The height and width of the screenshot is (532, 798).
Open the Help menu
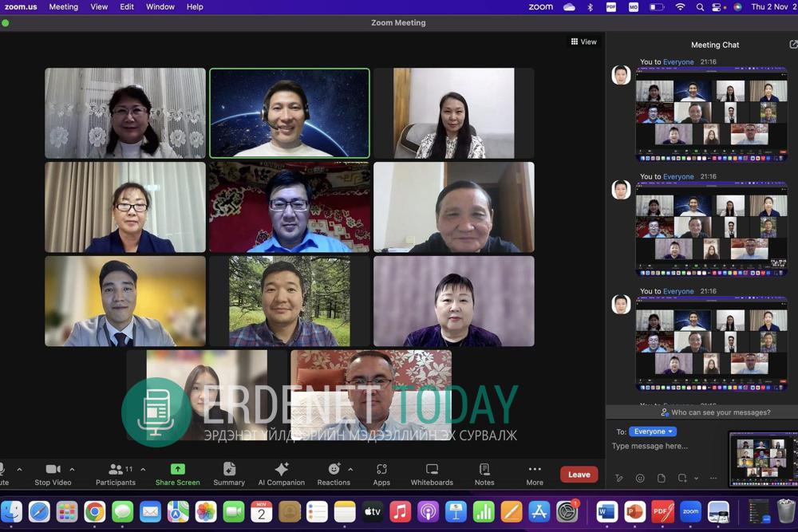(x=195, y=7)
